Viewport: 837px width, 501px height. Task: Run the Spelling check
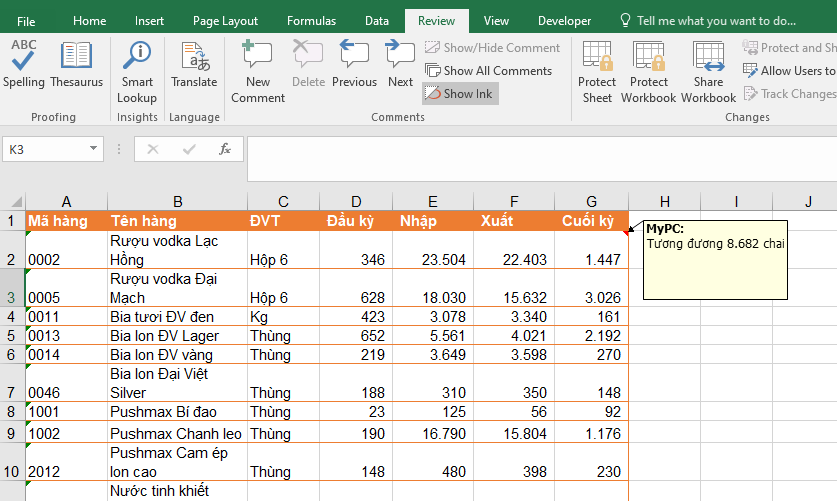pyautogui.click(x=23, y=66)
